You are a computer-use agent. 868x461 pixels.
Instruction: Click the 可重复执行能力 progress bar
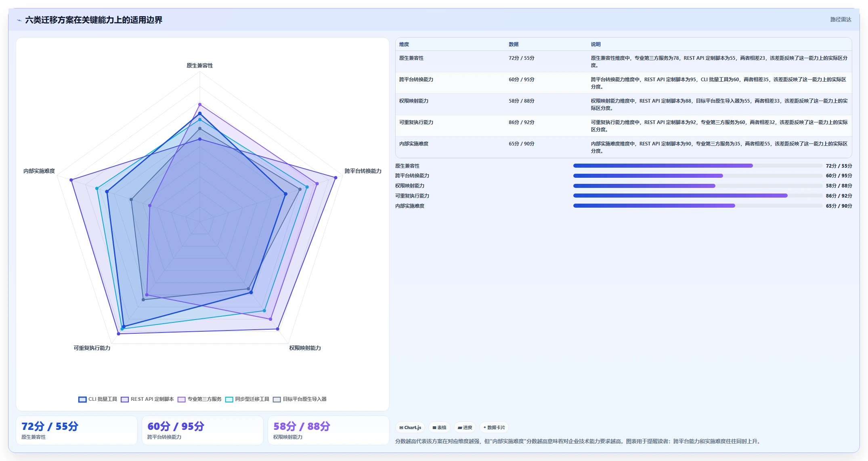(x=698, y=196)
